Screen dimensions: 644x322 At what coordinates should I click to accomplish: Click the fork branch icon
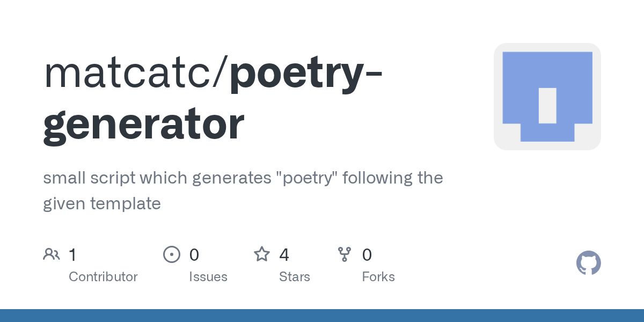(x=344, y=254)
